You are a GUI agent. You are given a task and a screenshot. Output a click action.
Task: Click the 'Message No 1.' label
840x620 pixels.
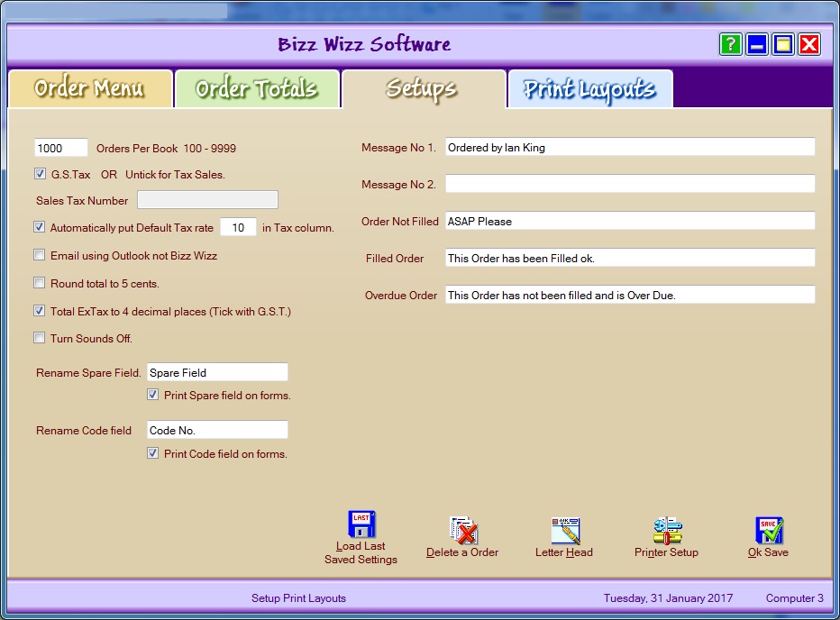(x=398, y=148)
